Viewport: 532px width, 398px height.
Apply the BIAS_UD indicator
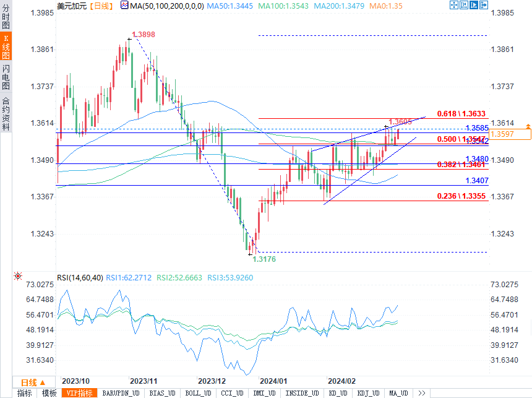click(x=163, y=393)
